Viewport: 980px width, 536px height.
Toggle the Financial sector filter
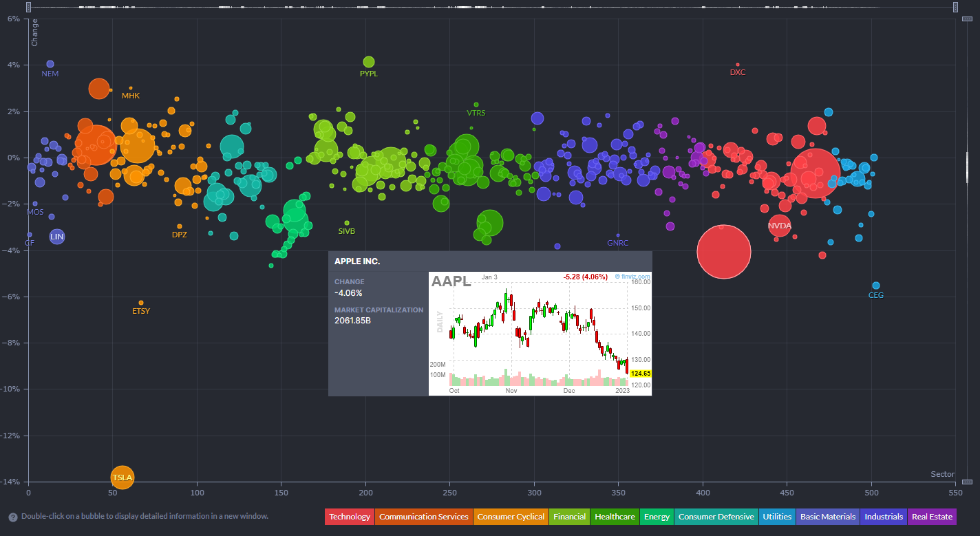pyautogui.click(x=569, y=517)
